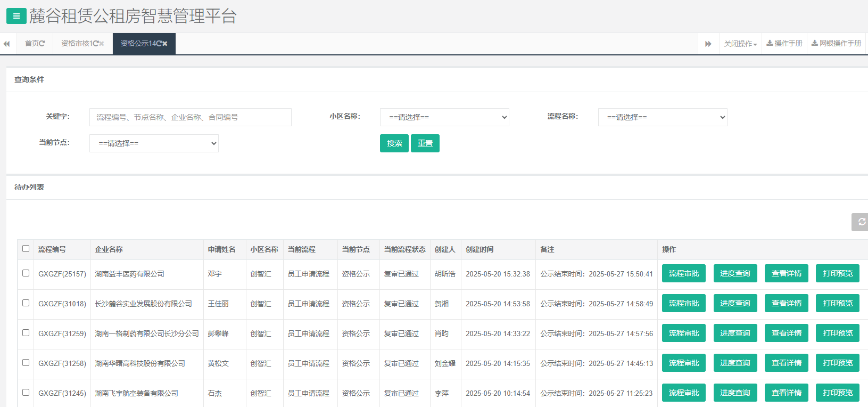Check the row for GXGZF(25157)

coord(26,273)
